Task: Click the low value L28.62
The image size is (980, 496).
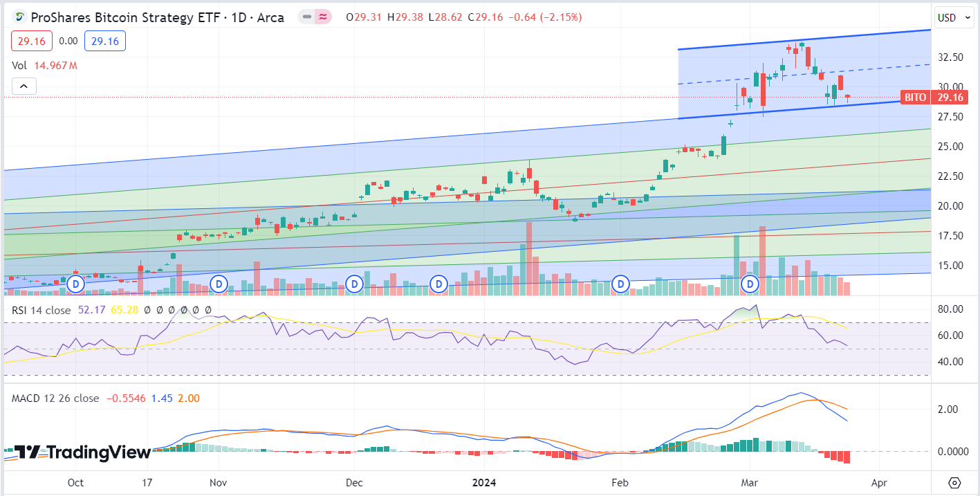Action: (444, 17)
